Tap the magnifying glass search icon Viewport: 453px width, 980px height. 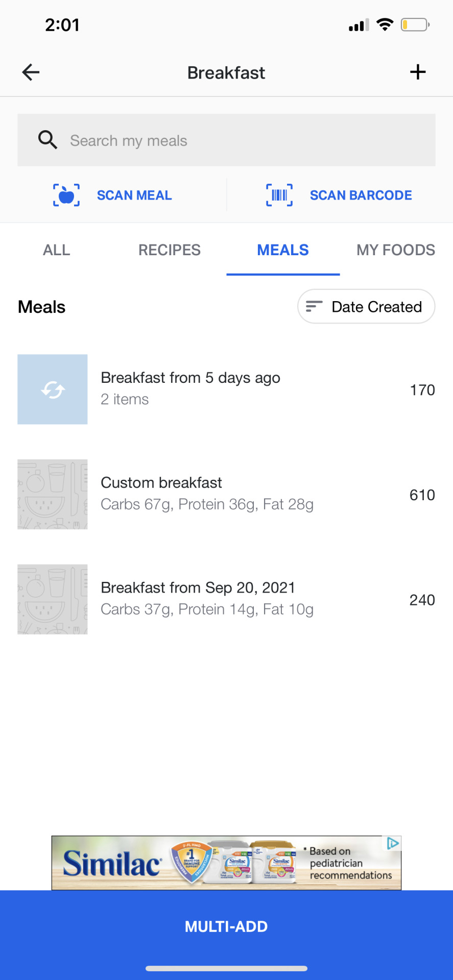coord(47,140)
